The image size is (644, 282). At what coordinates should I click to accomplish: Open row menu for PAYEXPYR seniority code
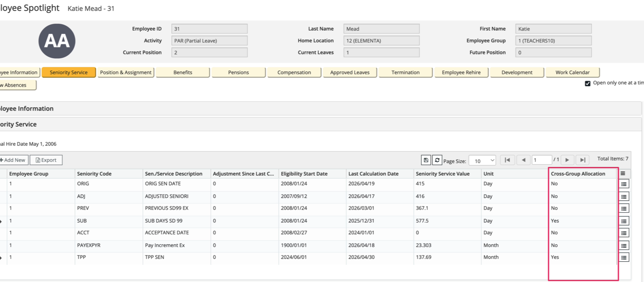[624, 246]
